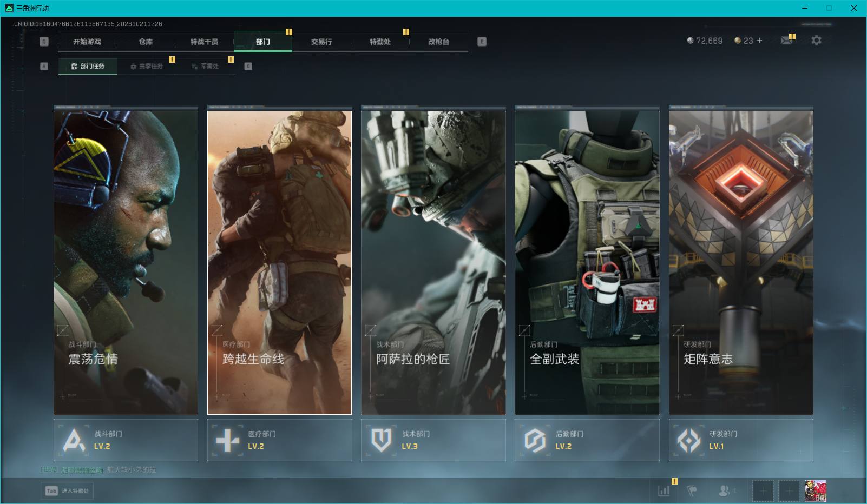This screenshot has width=867, height=504.
Task: Open the 跨越生命线 medical department card
Action: (x=280, y=263)
